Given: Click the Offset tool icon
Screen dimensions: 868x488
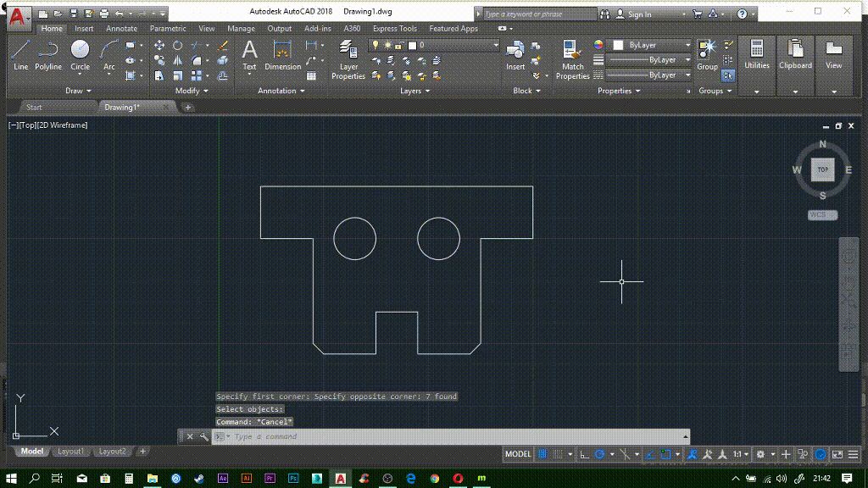Looking at the screenshot, I should 223,75.
